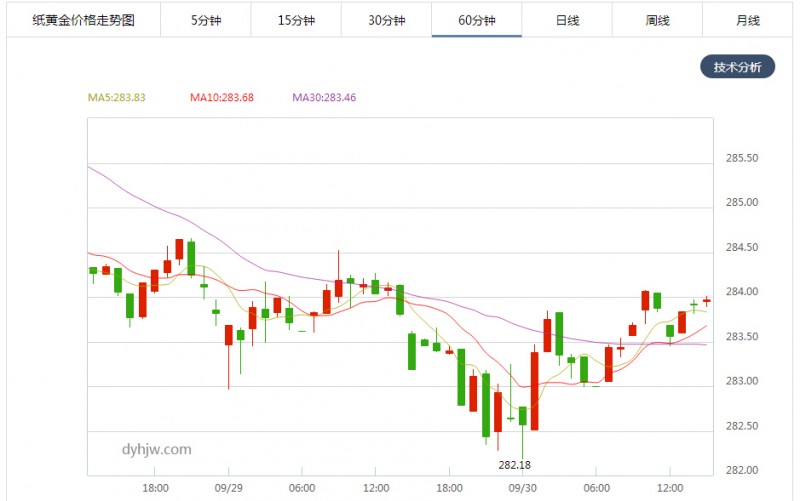Click the active 60分钟 tab

click(x=477, y=20)
